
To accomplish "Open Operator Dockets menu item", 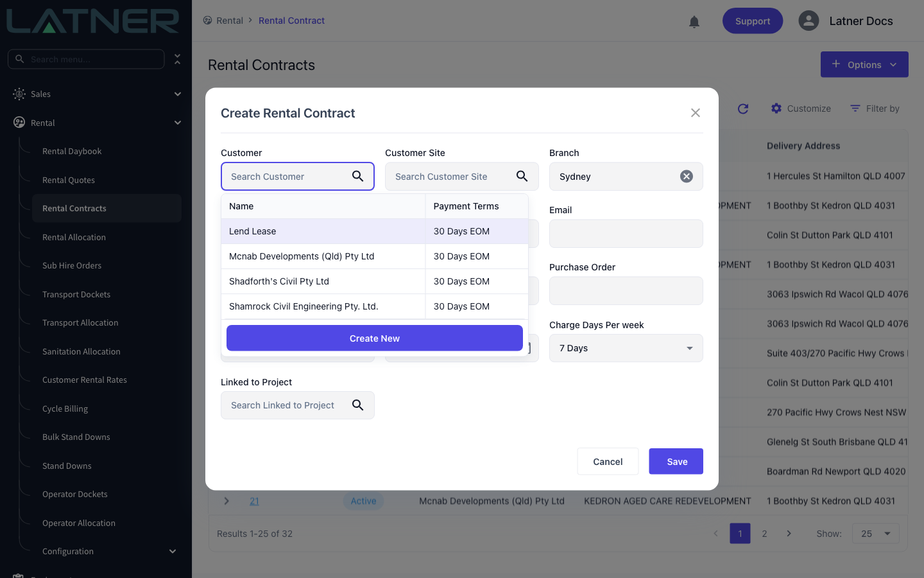I will click(x=75, y=495).
